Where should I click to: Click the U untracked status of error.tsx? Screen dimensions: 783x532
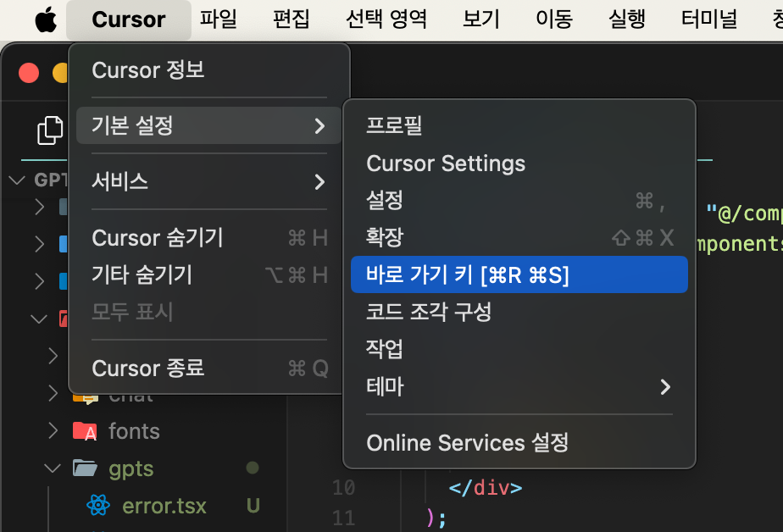[253, 506]
